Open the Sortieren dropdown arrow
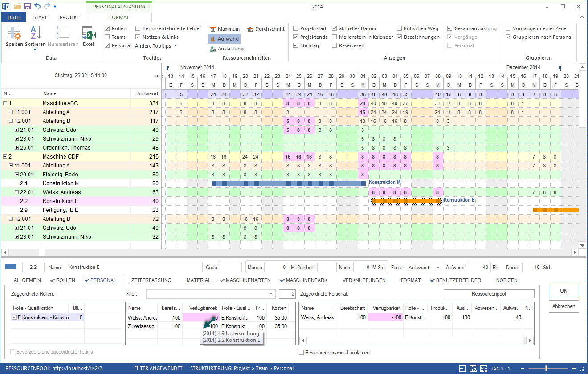The image size is (588, 374). point(35,49)
